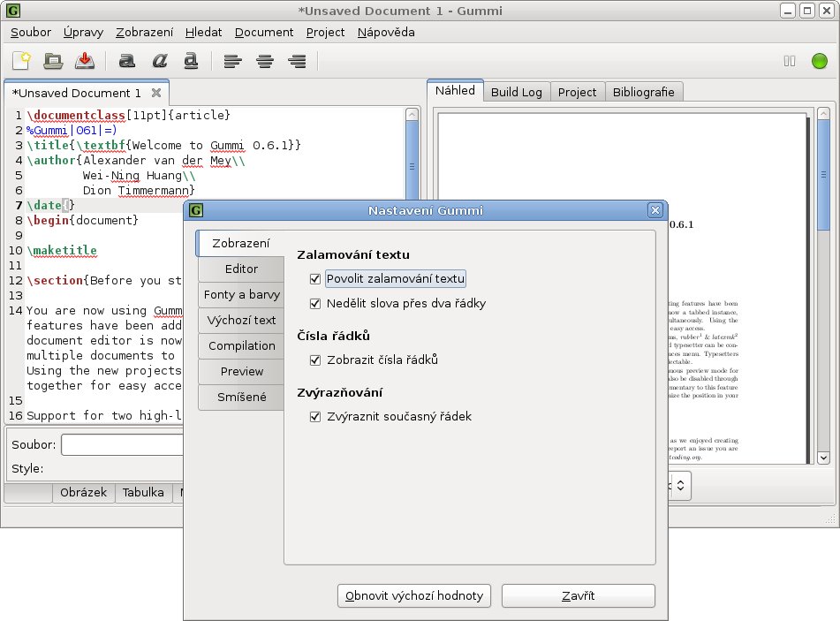Screen dimensions: 840x621
Task: Open a file using the toolbar icon
Action: [52, 61]
